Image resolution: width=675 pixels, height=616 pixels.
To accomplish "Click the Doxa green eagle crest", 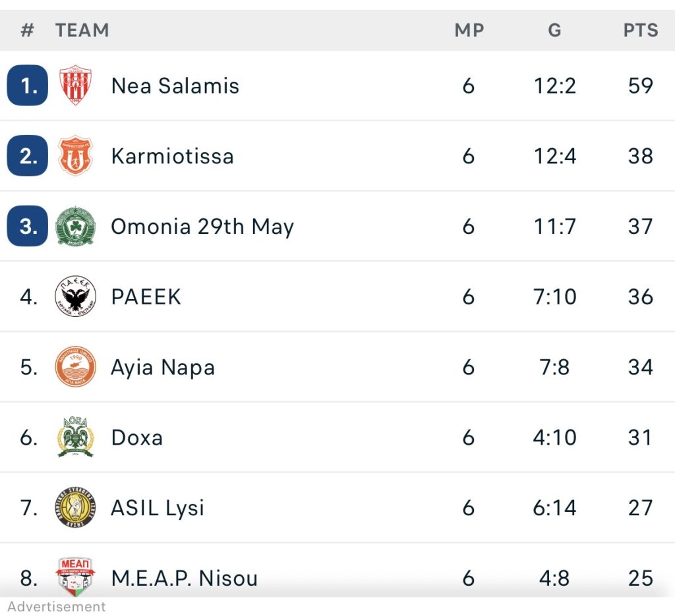I will tap(75, 437).
